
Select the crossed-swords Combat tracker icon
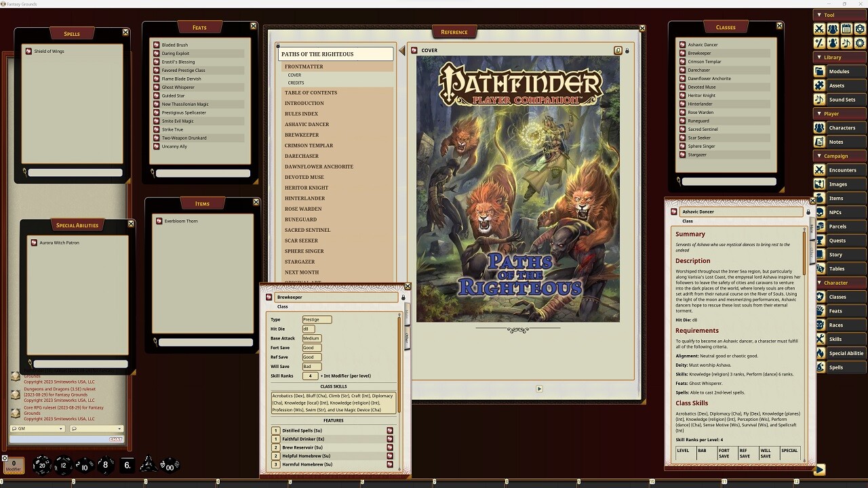tap(821, 28)
